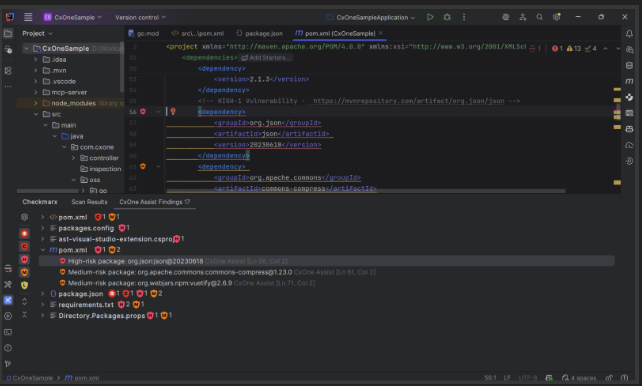The height and width of the screenshot is (386, 642).
Task: Select High-risk package org.json finding
Action: pos(327,261)
